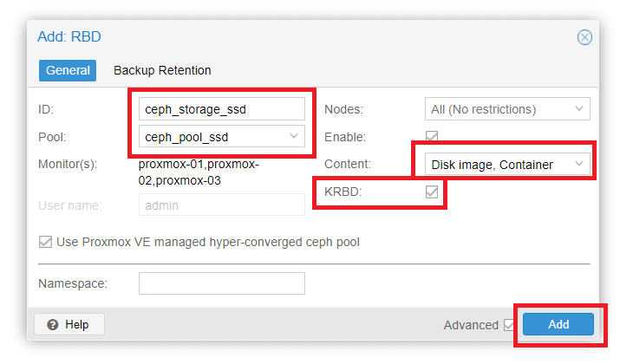Click the Help button label
This screenshot has height=364, width=633.
point(77,324)
